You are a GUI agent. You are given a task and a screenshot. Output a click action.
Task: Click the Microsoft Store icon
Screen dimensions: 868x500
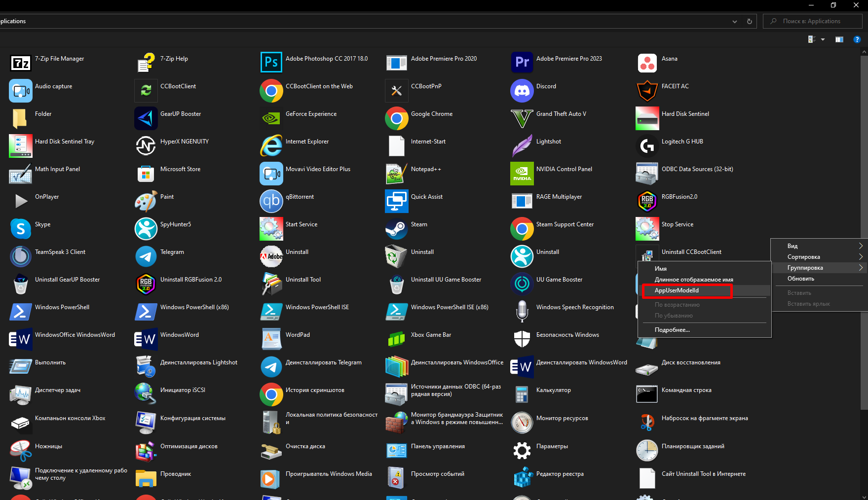pos(146,173)
